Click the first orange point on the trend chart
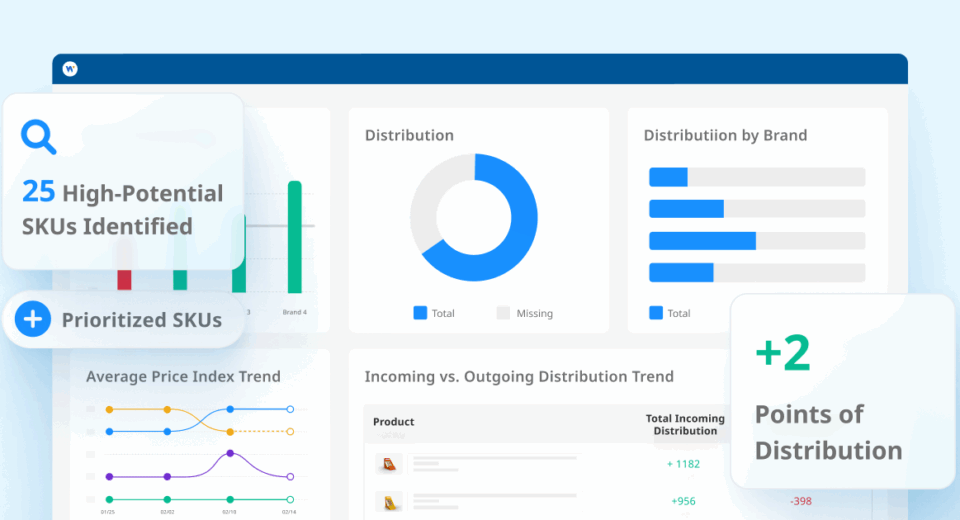This screenshot has width=960, height=520. (109, 409)
